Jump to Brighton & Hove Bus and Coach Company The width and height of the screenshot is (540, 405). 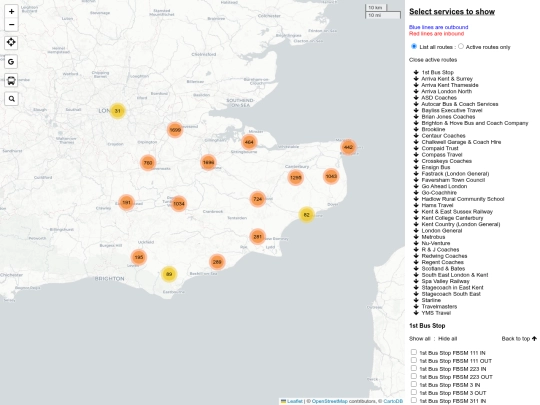(x=475, y=123)
